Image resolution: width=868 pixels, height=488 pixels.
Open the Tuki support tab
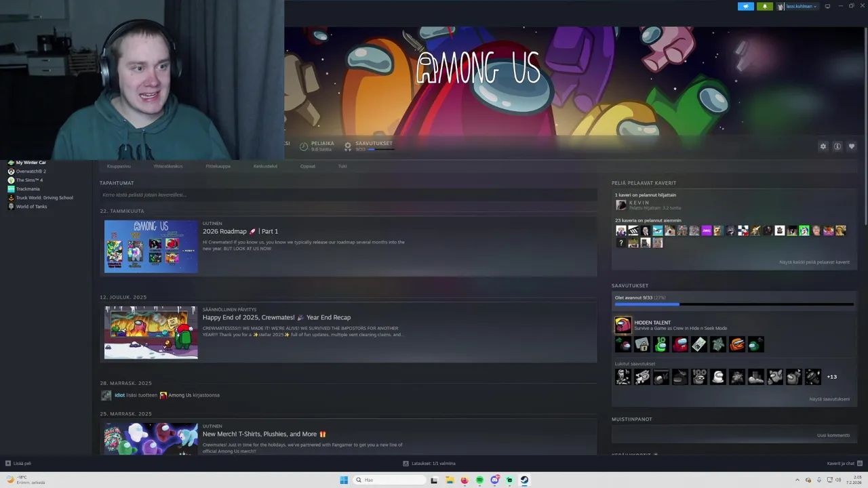click(x=342, y=166)
